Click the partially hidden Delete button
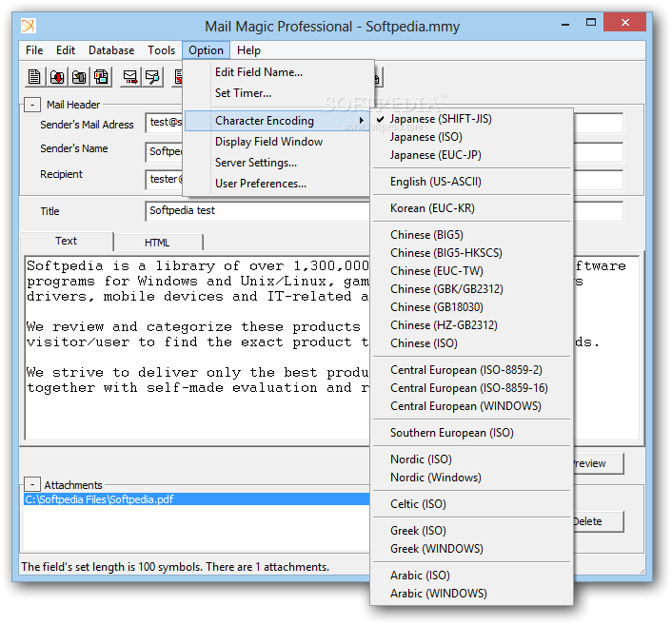The image size is (672, 625). 599,521
